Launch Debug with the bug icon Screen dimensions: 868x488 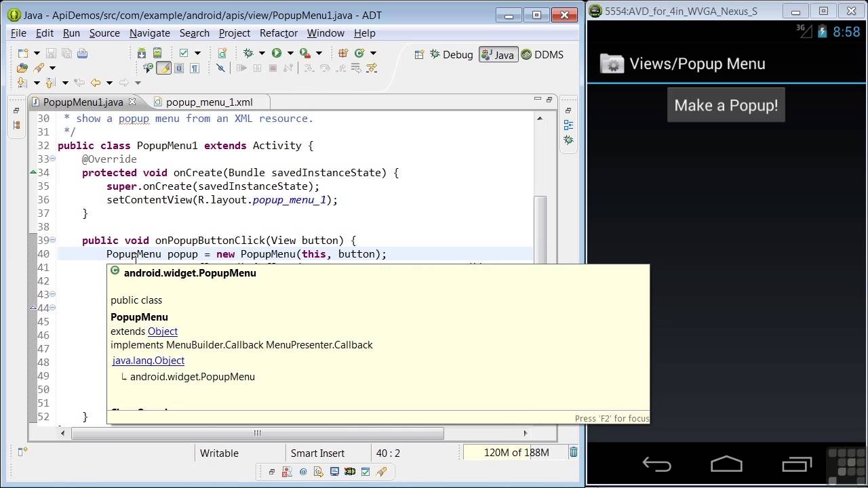pyautogui.click(x=248, y=53)
